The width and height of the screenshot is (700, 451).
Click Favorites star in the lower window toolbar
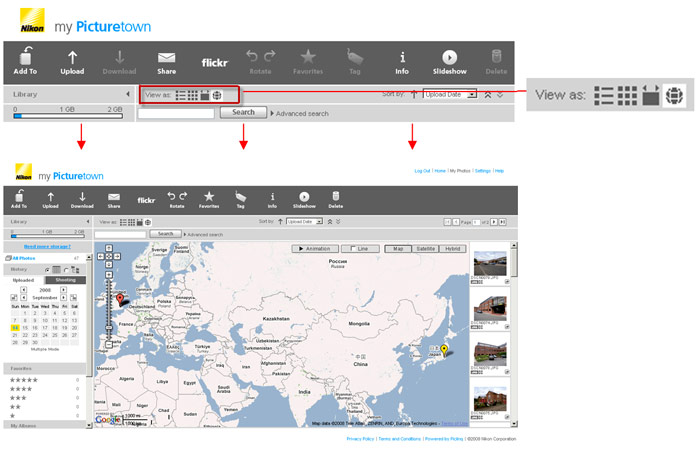(x=209, y=196)
